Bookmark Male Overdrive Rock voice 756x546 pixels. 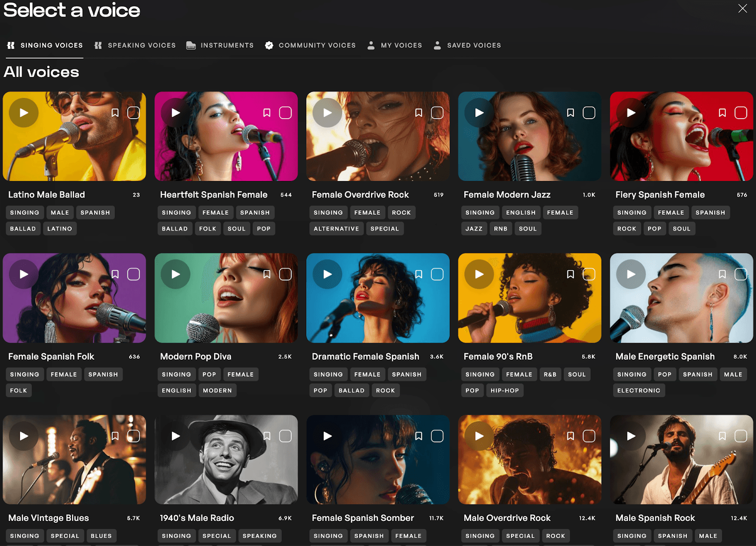[x=570, y=436]
